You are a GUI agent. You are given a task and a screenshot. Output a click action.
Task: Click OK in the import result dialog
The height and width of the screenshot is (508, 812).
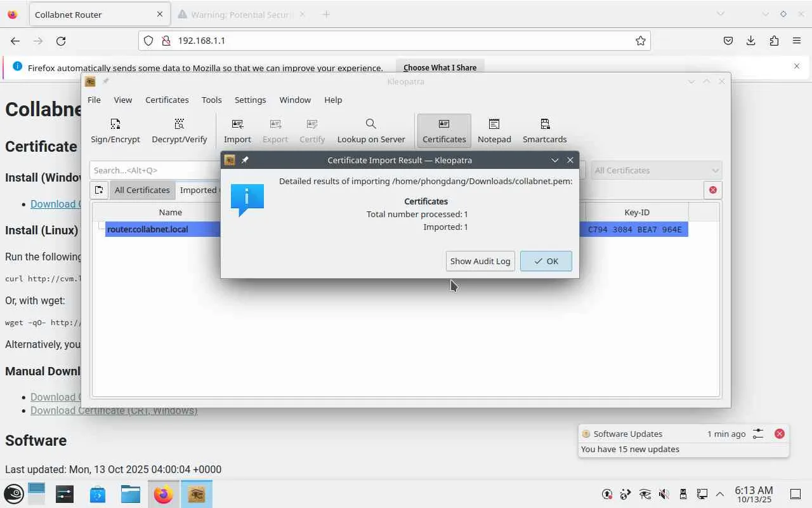click(x=546, y=261)
